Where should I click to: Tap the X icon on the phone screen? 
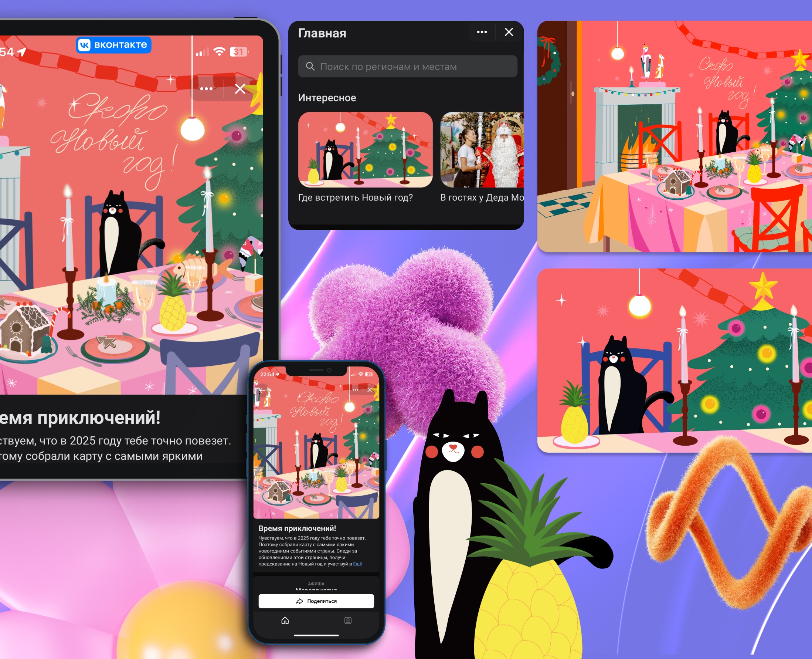click(370, 390)
